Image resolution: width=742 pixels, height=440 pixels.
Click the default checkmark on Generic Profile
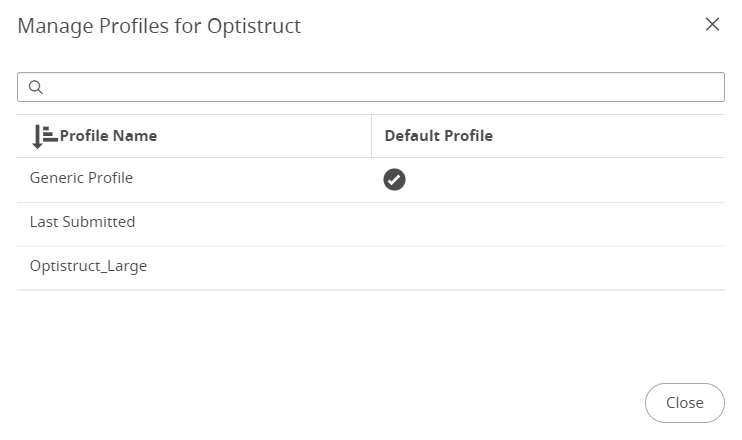pyautogui.click(x=394, y=179)
